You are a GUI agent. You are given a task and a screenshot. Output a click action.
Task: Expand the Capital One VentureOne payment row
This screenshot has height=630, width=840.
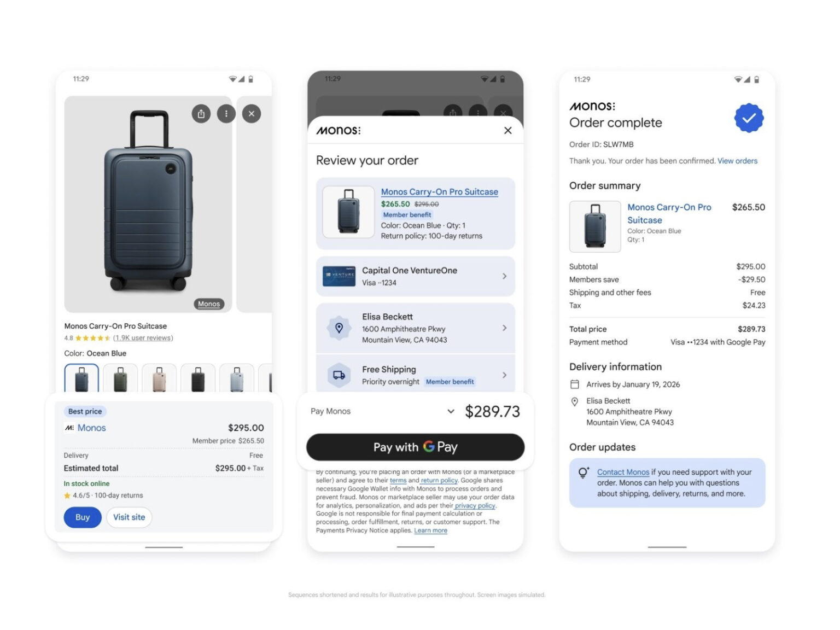point(416,276)
